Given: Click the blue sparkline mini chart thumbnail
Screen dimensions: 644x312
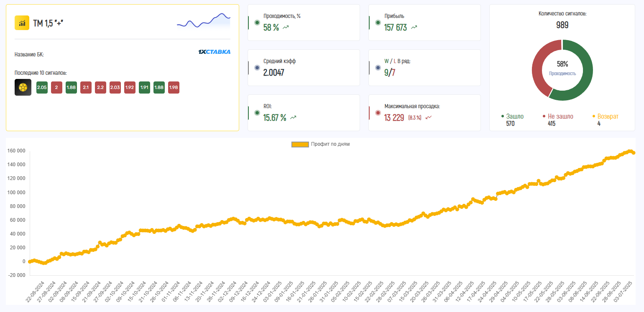Looking at the screenshot, I should pos(203,21).
